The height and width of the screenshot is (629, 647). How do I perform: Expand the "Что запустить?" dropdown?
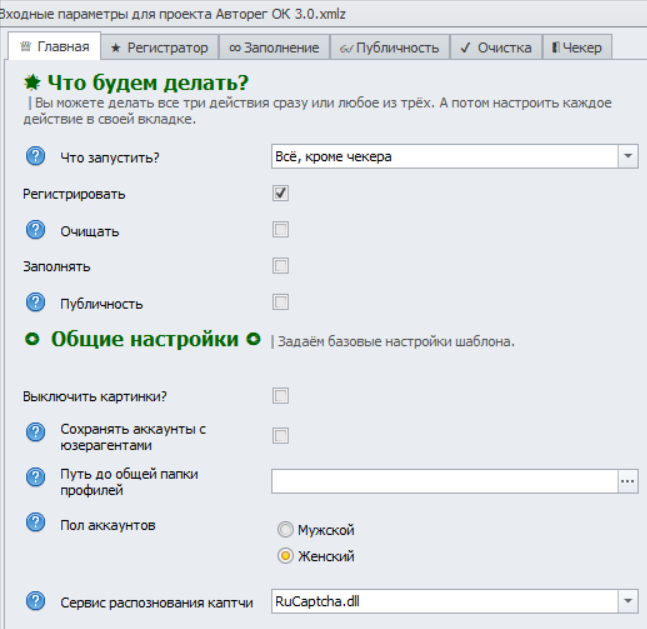click(628, 157)
